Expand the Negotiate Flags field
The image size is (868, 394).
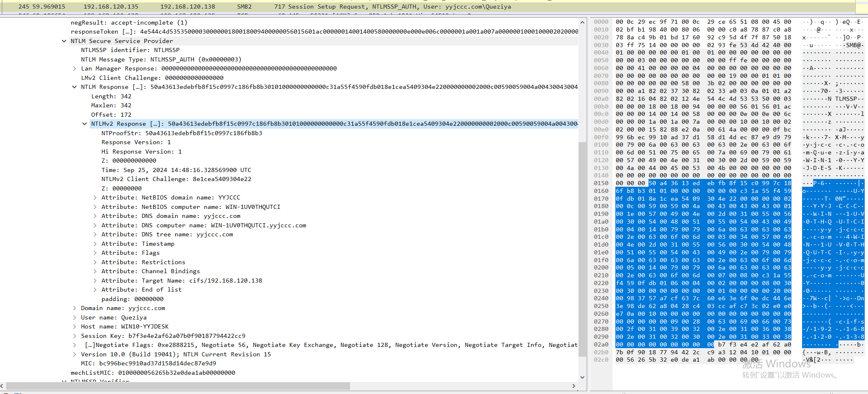[x=75, y=345]
